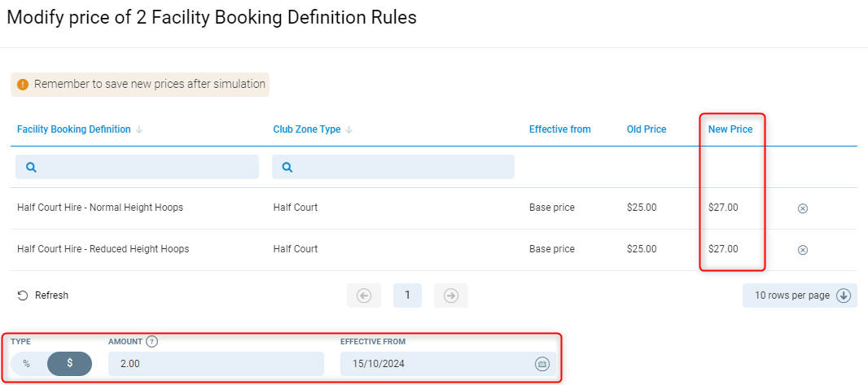The height and width of the screenshot is (385, 868).
Task: Select page 1 in pagination
Action: click(x=407, y=295)
